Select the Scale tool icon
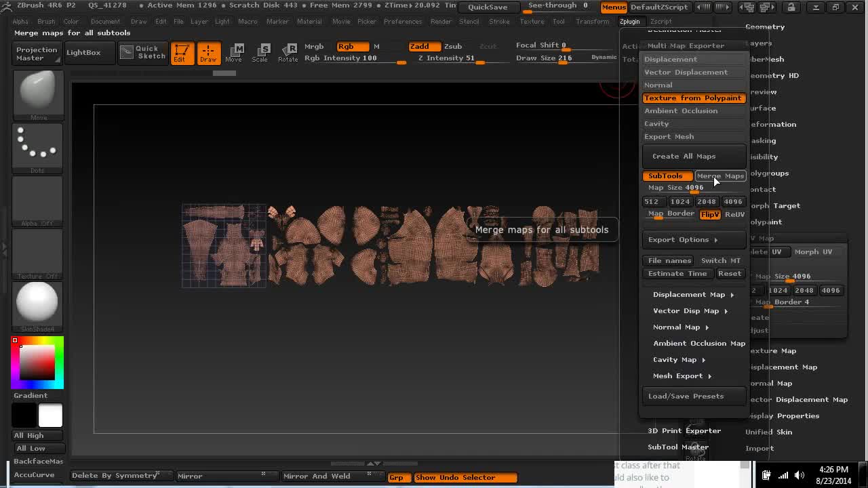Image resolution: width=868 pixels, height=488 pixels. (260, 53)
